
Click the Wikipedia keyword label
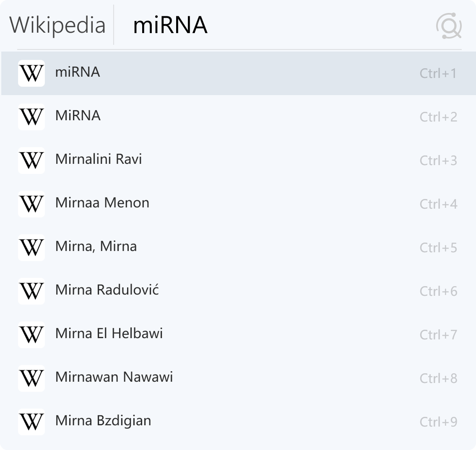click(x=57, y=25)
